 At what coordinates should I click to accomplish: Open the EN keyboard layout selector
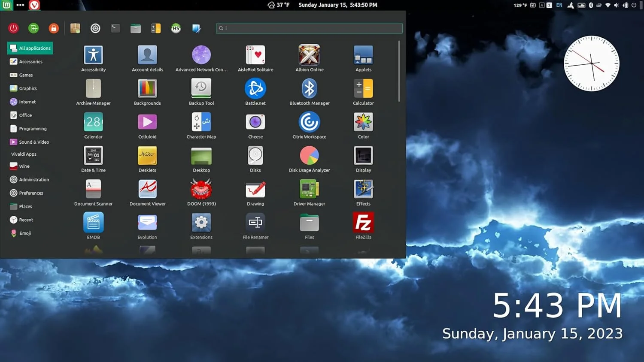point(559,5)
